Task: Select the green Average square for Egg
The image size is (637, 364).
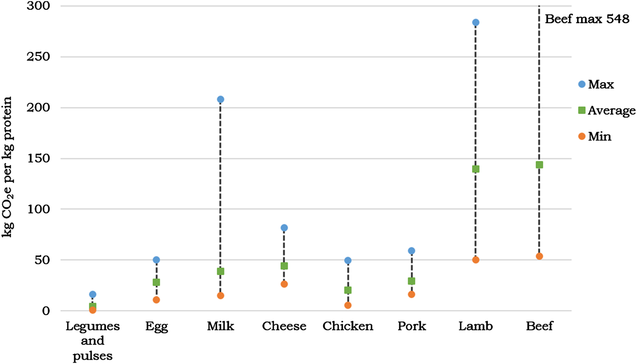Action: [157, 282]
